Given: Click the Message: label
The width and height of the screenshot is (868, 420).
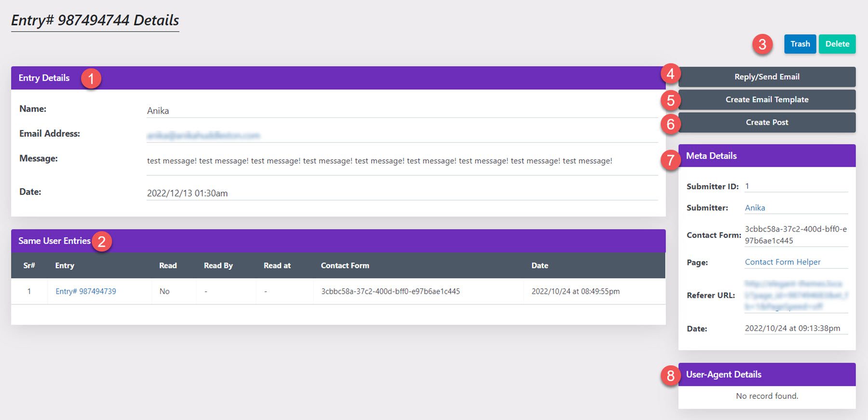Looking at the screenshot, I should (39, 158).
